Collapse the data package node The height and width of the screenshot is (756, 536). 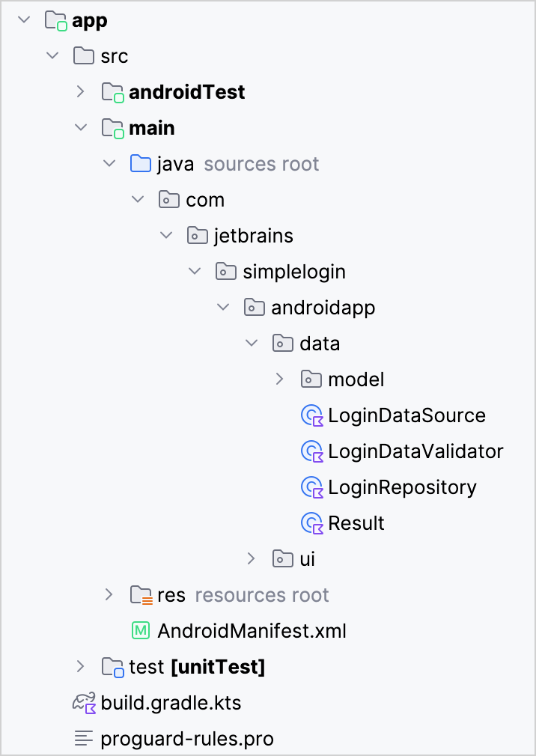tap(252, 343)
